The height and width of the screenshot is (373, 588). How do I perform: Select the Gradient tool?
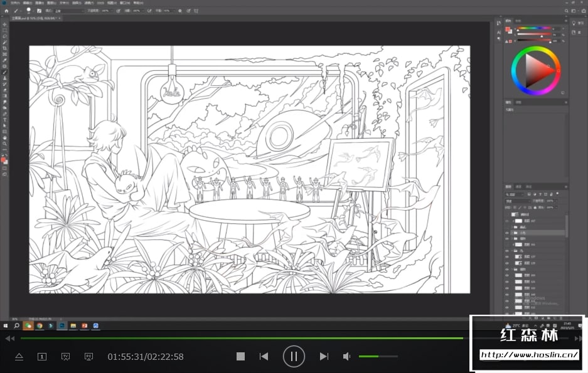[x=4, y=96]
